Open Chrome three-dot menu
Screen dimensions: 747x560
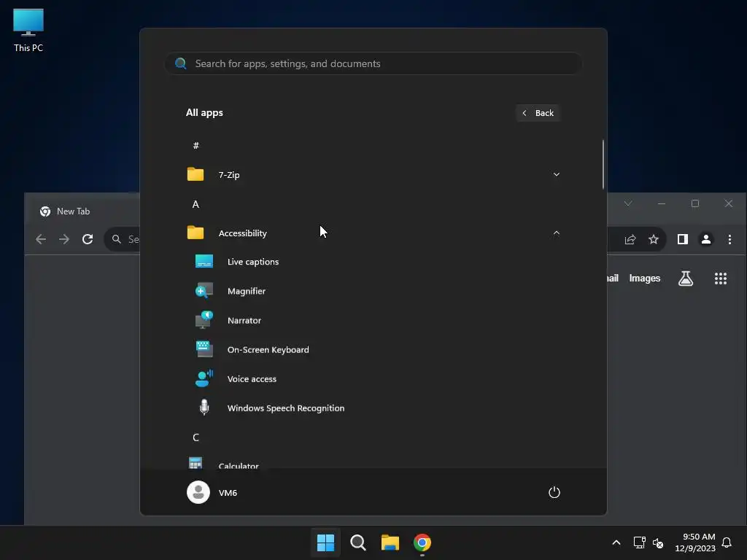tap(729, 239)
